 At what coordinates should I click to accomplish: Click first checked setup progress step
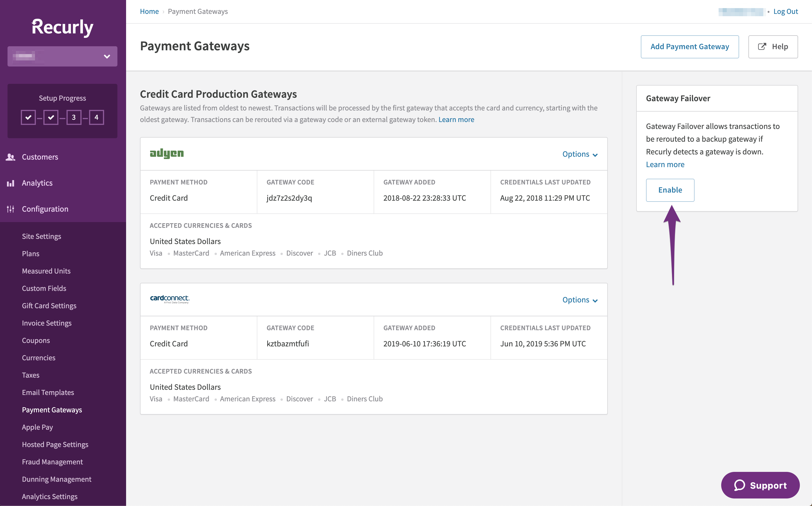[28, 117]
